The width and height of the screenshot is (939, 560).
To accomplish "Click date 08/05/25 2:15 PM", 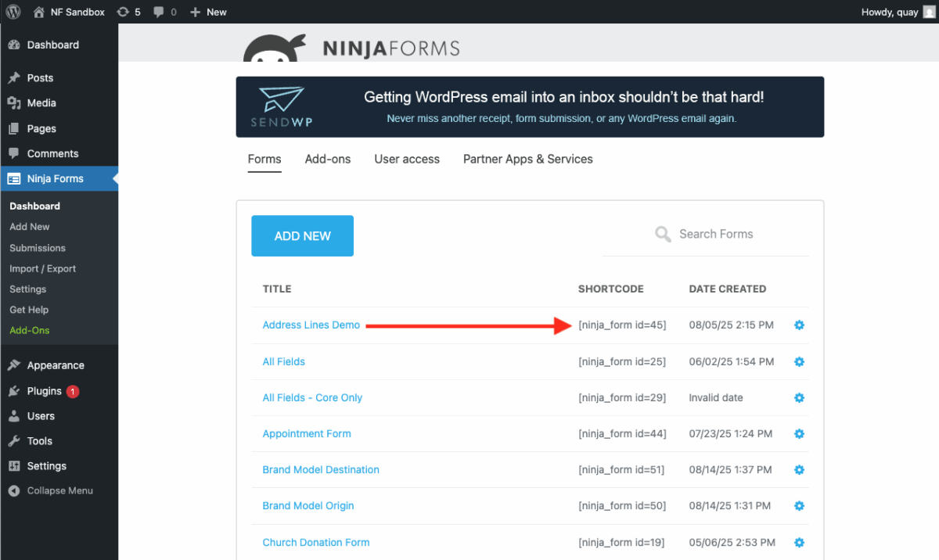I will pyautogui.click(x=732, y=325).
